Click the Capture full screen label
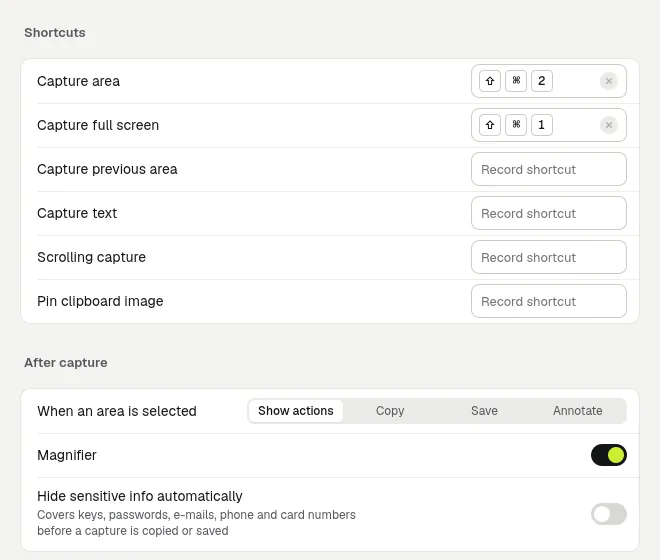Screen dimensions: 660x560 point(98,125)
